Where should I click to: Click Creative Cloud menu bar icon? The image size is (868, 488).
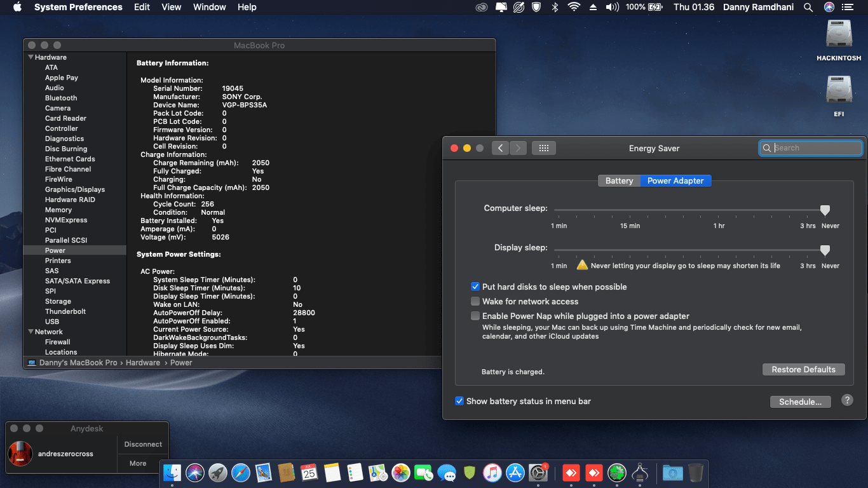click(x=482, y=7)
